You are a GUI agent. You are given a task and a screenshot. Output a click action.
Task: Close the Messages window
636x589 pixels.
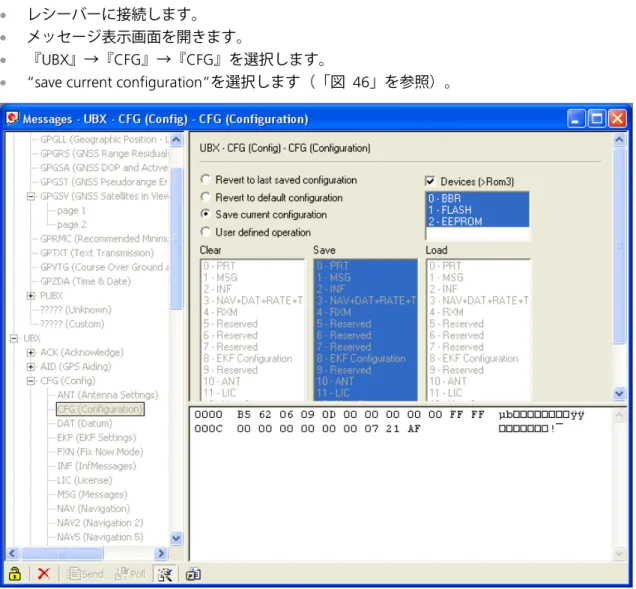[x=617, y=119]
